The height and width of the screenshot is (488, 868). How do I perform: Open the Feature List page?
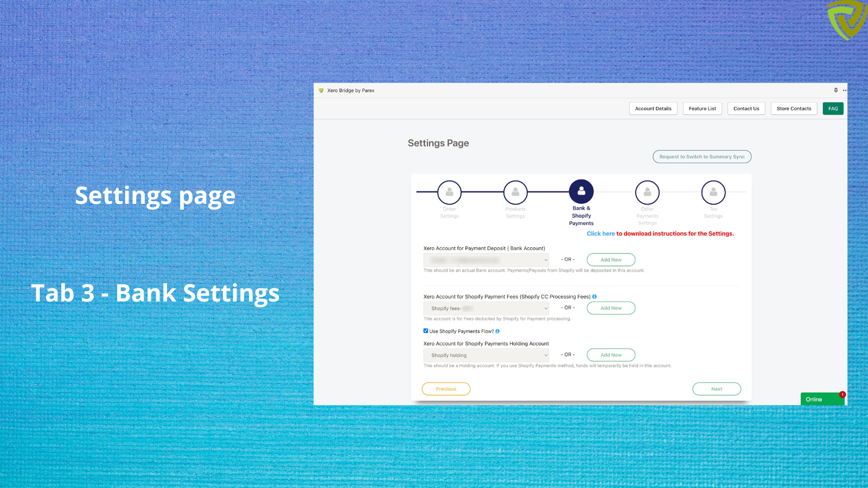(703, 108)
